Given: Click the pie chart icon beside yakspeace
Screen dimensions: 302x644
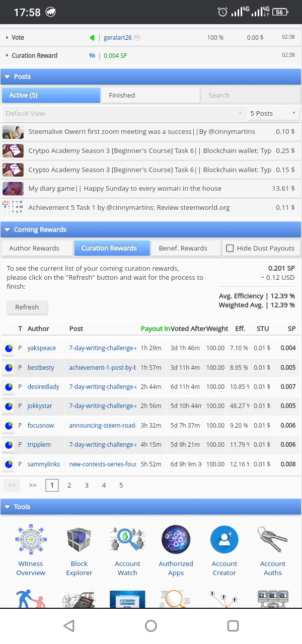Looking at the screenshot, I should pyautogui.click(x=9, y=348).
